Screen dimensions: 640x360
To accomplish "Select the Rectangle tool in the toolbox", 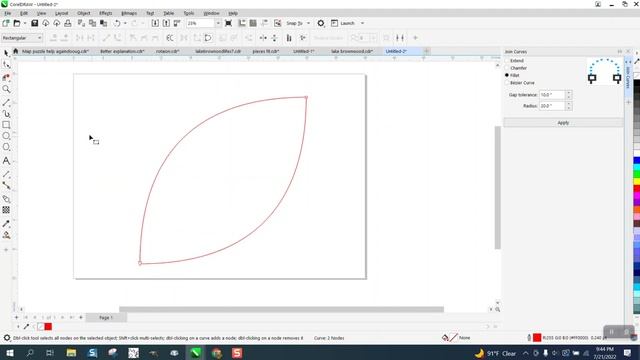I will tap(6, 125).
